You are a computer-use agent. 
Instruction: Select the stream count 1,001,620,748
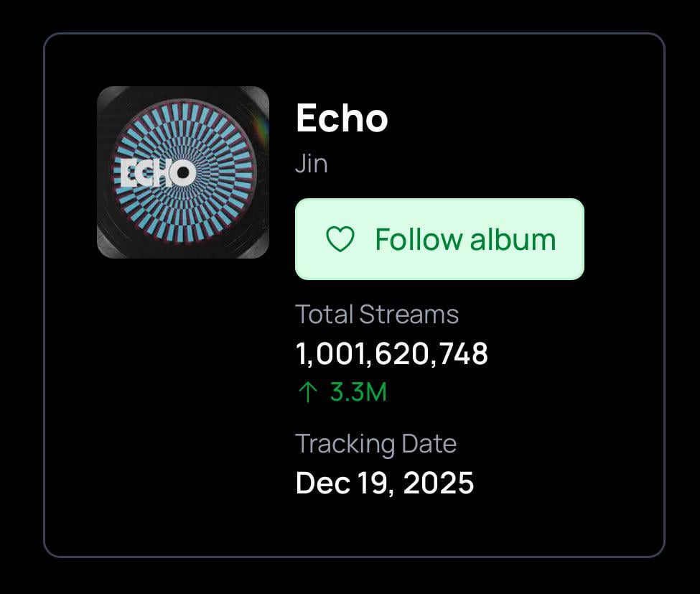(392, 353)
